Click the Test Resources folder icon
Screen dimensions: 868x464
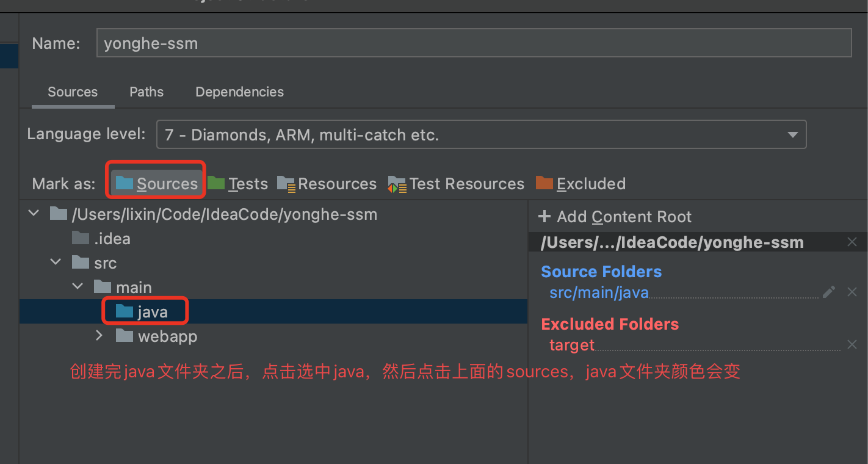pyautogui.click(x=396, y=183)
